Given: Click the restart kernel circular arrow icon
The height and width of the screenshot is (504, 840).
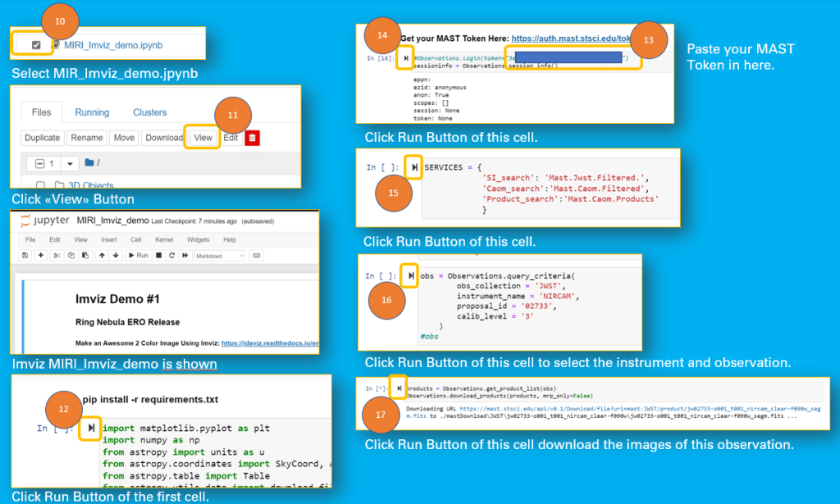Looking at the screenshot, I should tap(171, 256).
